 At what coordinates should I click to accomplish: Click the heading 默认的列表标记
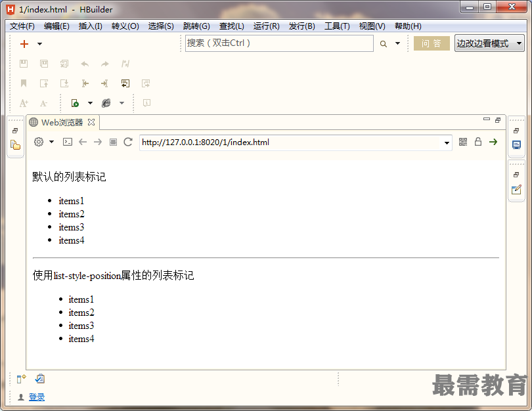coord(69,177)
